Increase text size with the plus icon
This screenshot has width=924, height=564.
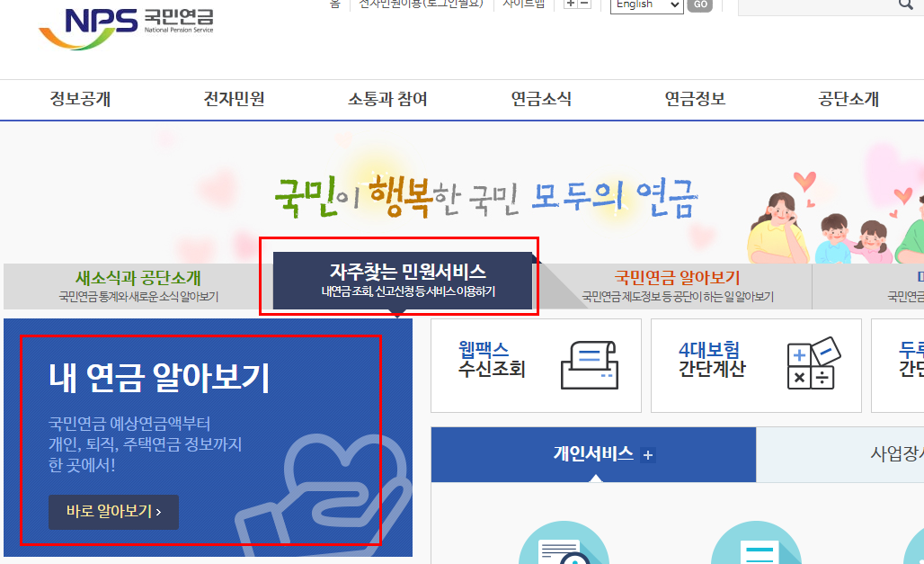point(571,4)
